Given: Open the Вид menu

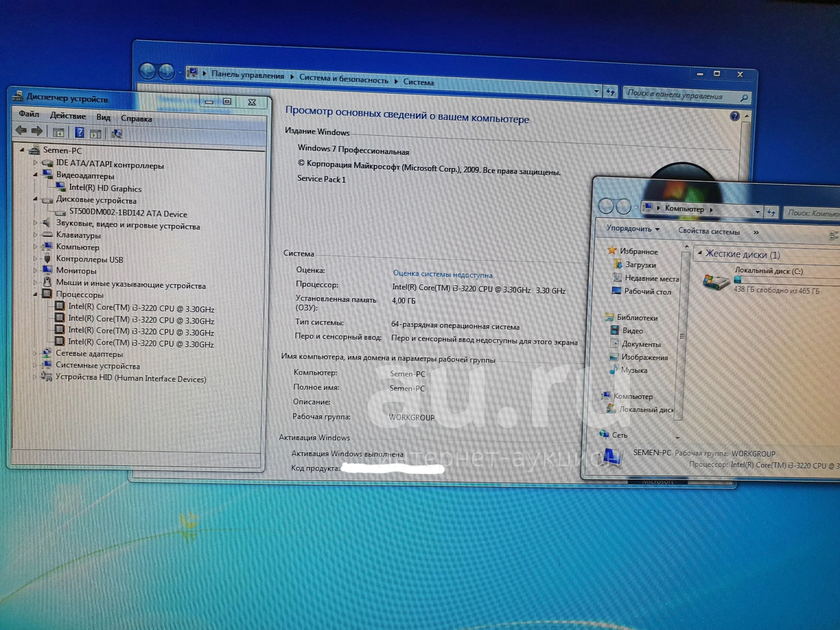Looking at the screenshot, I should coord(103,117).
